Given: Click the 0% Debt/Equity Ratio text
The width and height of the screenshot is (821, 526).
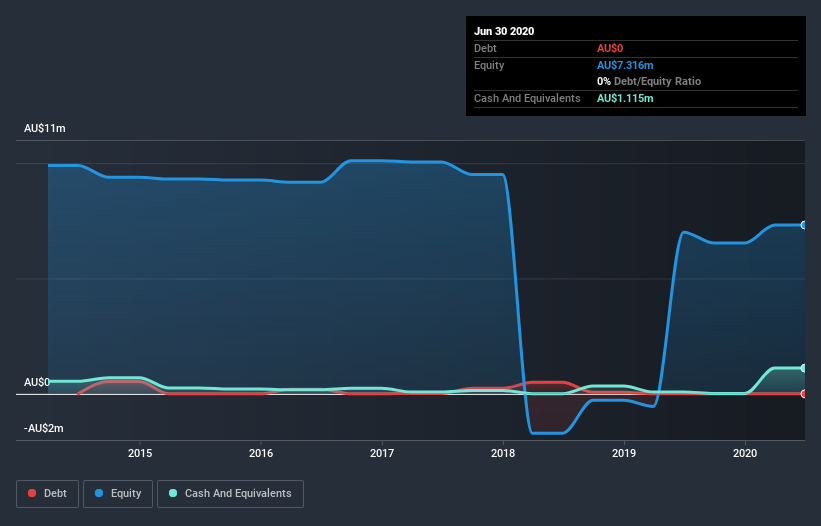Looking at the screenshot, I should (649, 81).
